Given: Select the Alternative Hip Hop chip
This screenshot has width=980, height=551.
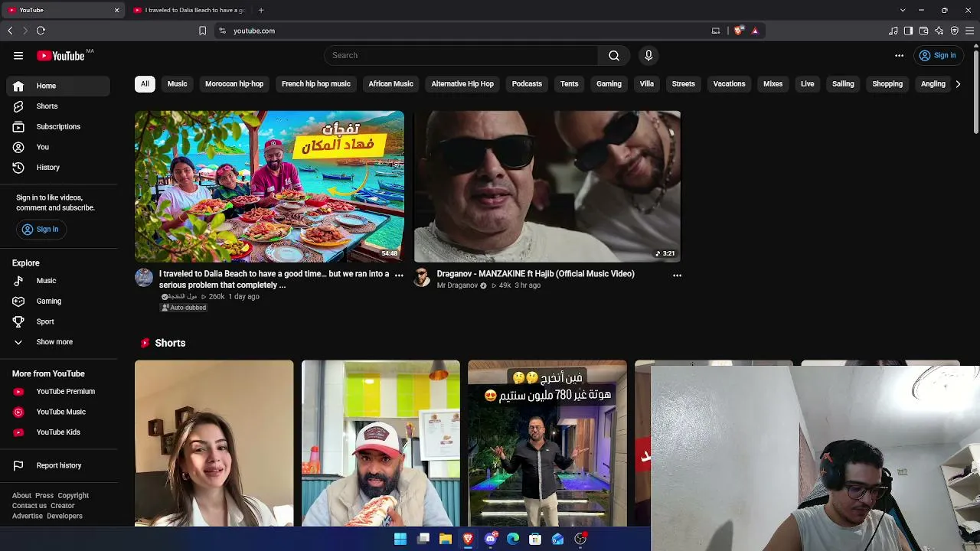Looking at the screenshot, I should (x=462, y=83).
